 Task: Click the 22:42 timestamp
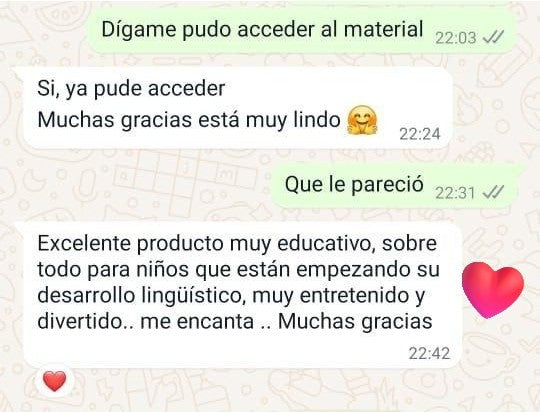[429, 353]
